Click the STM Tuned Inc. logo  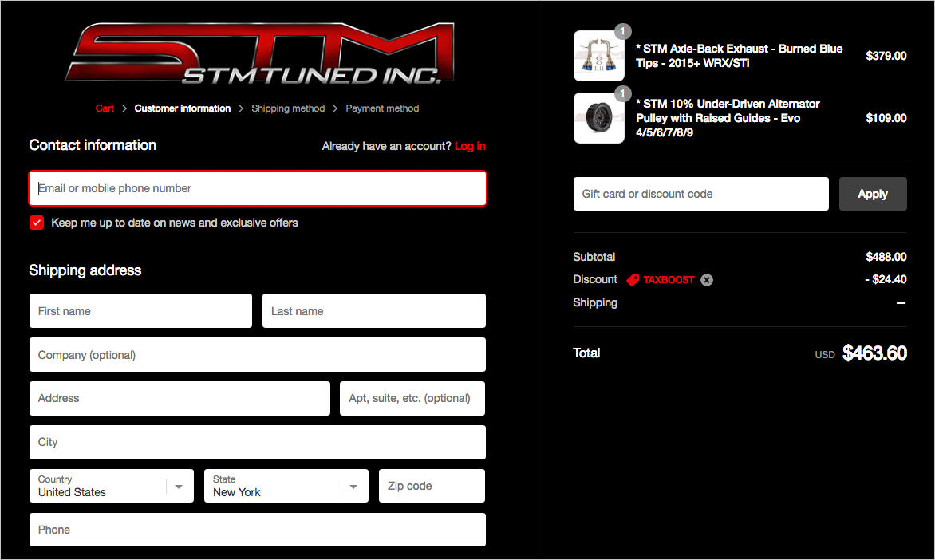[260, 53]
